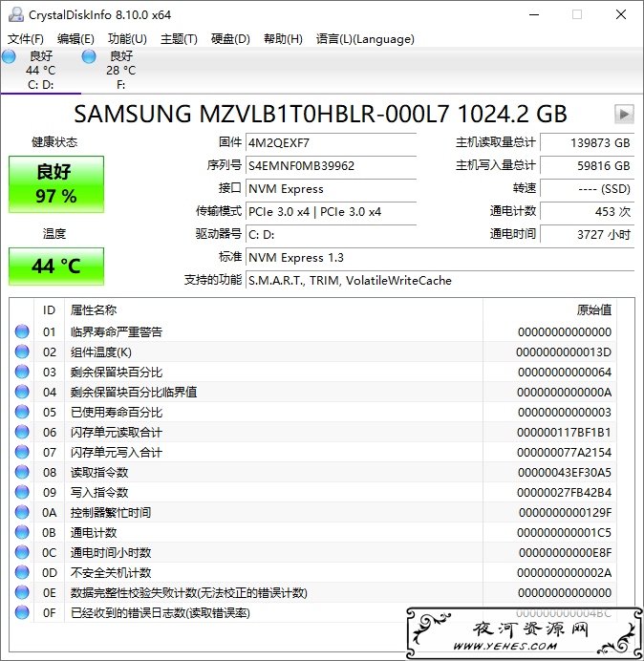Select the 组件温度(K) attribute row

point(313,352)
